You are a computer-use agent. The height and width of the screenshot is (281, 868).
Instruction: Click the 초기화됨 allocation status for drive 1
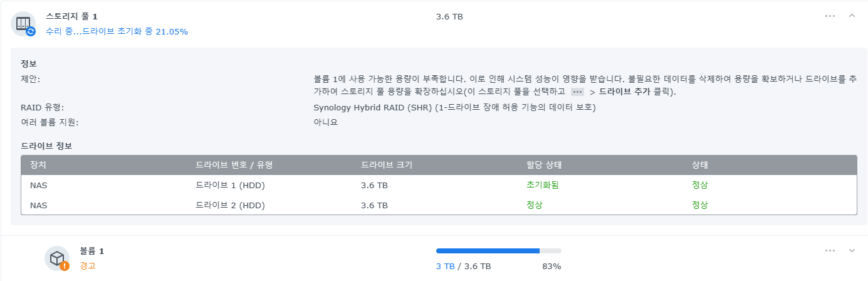543,185
